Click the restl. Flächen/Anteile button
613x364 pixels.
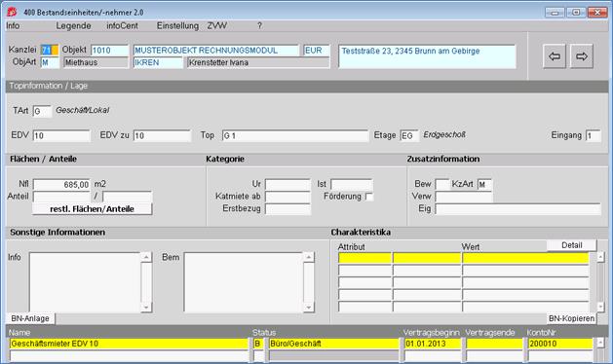pos(92,209)
